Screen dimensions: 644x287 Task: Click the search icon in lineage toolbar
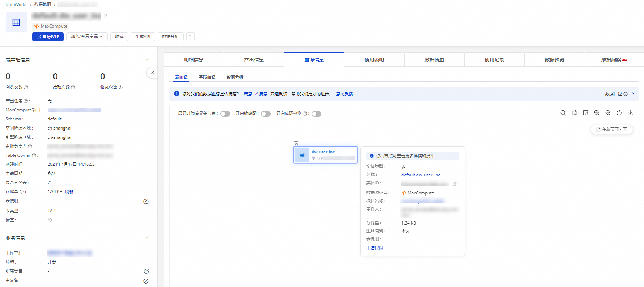click(x=563, y=113)
